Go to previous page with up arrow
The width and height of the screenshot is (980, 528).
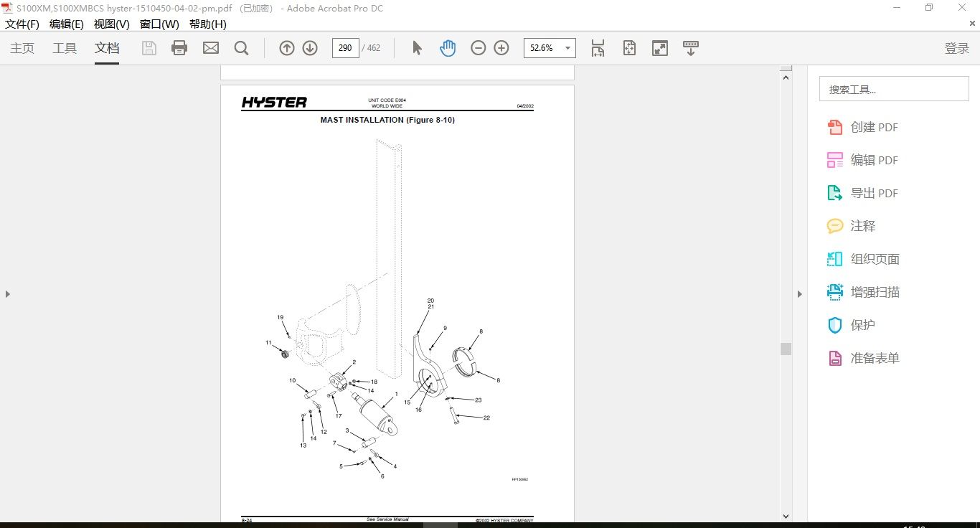(x=286, y=47)
